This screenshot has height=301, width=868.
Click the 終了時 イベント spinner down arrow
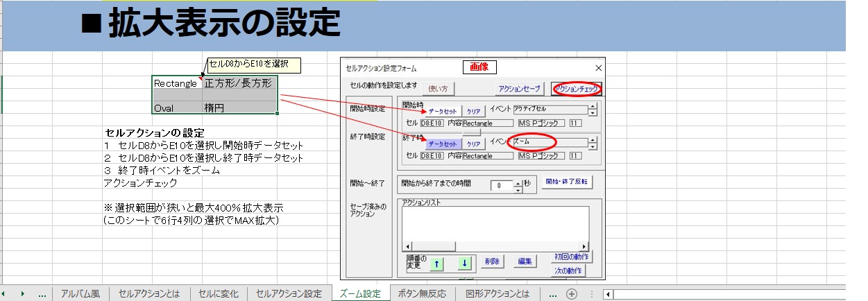(593, 146)
